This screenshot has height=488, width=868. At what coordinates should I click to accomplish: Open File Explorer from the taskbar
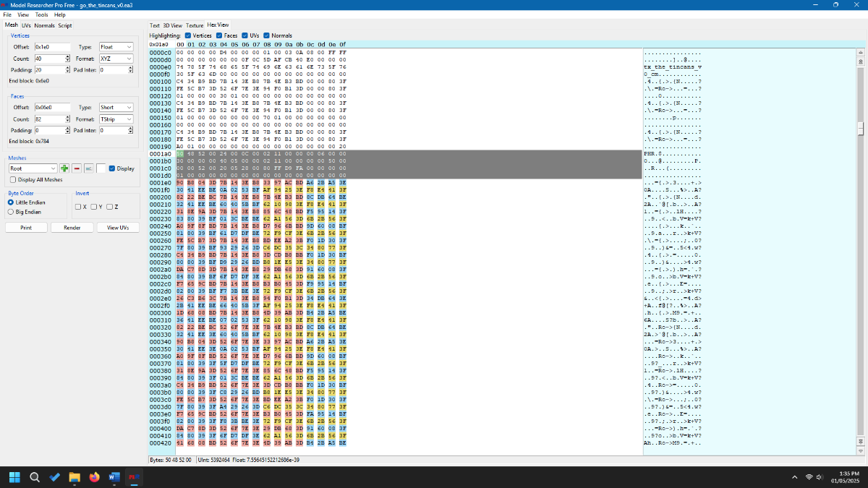75,477
